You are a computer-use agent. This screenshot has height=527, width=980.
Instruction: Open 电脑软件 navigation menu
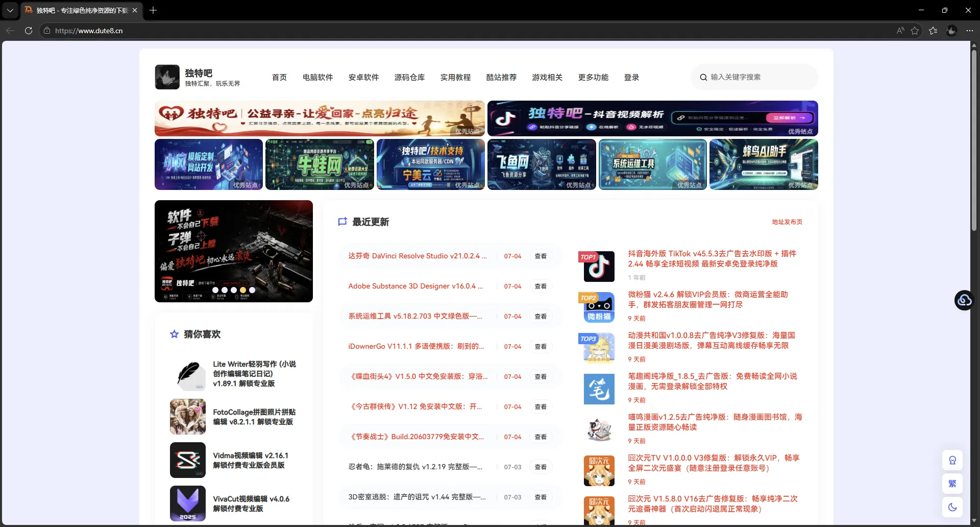click(x=317, y=77)
